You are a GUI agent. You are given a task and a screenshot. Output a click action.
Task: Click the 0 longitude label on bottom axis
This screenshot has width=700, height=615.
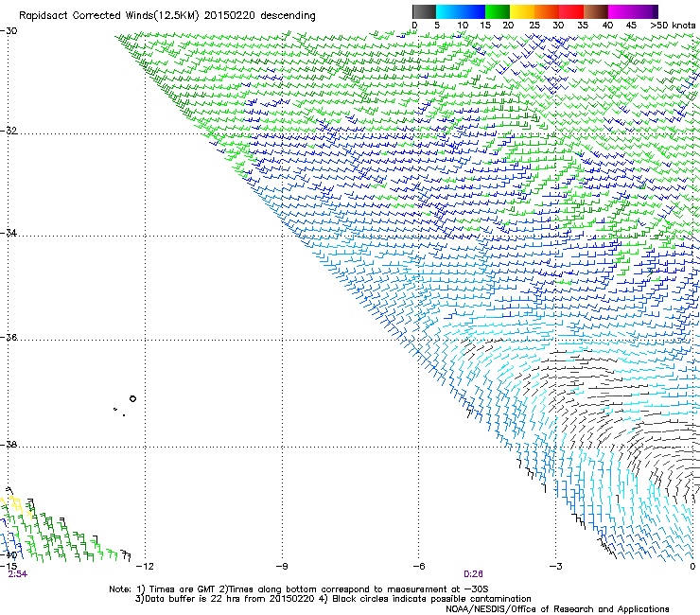[692, 566]
